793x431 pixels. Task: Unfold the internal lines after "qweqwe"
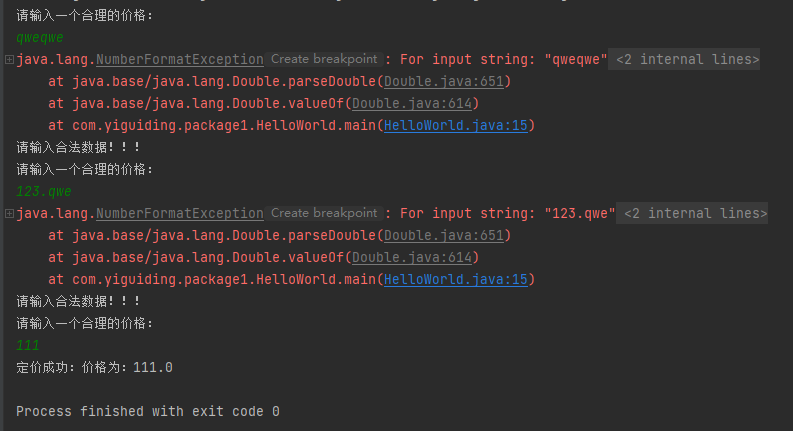pos(687,60)
